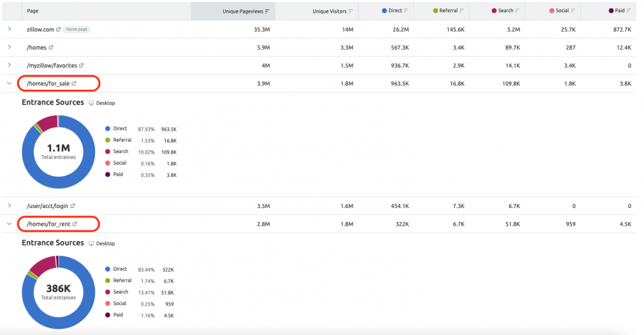
Task: Expand the /user/acct/login row
Action: (x=9, y=205)
